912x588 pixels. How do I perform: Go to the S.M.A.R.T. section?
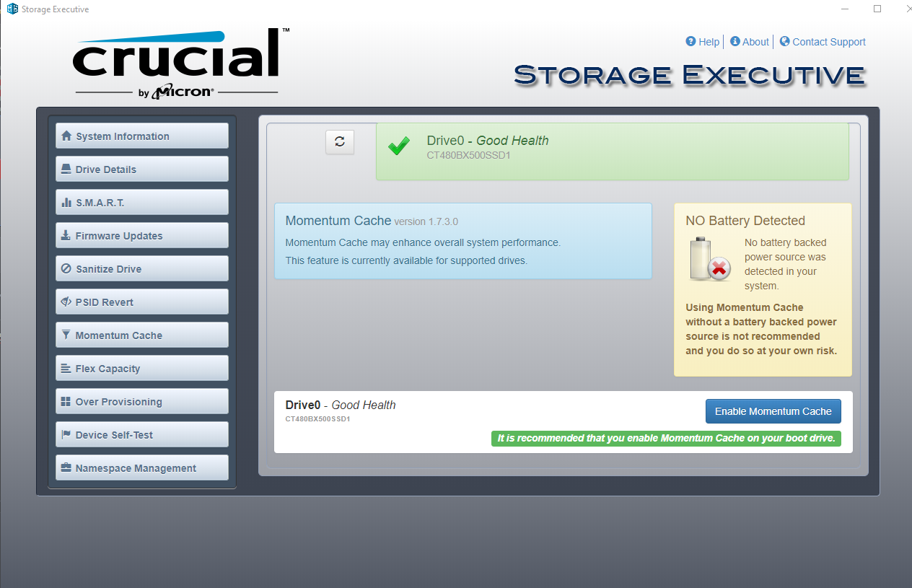point(142,202)
